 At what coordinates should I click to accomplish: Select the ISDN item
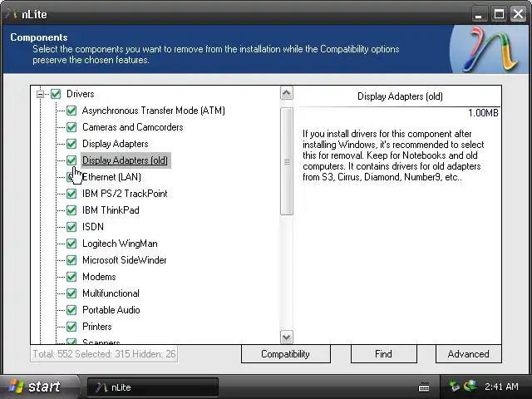pos(93,227)
